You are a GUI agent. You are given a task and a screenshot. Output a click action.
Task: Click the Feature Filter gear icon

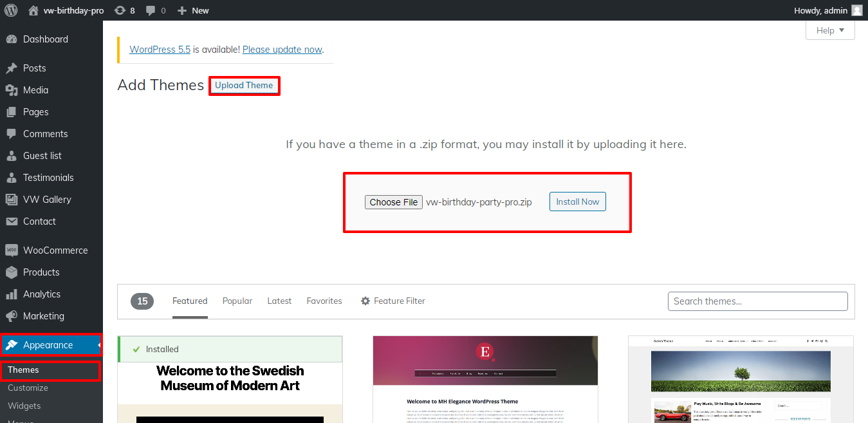coord(365,301)
